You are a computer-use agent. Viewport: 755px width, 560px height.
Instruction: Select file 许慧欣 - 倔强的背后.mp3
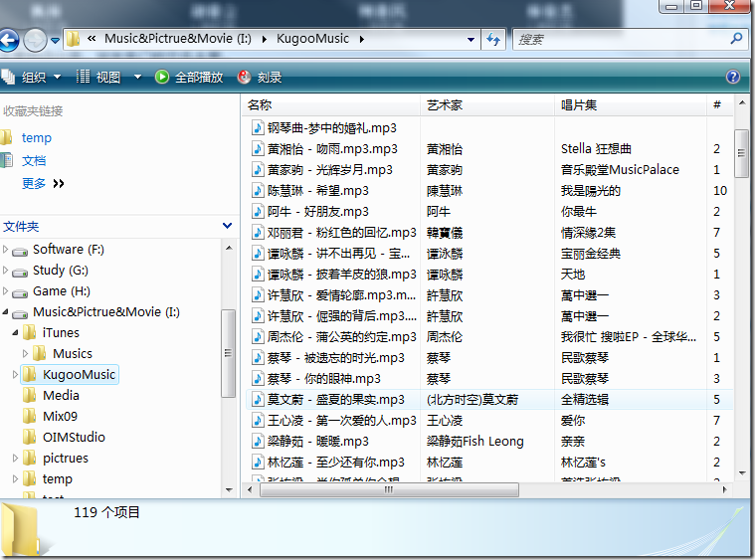(342, 316)
